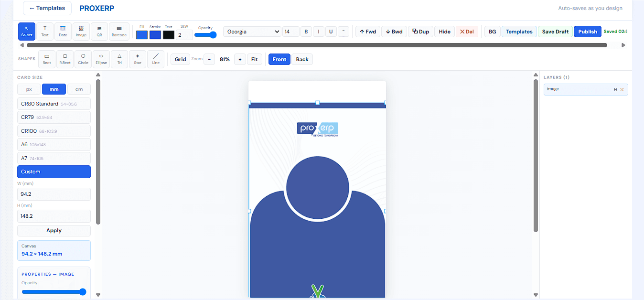Viewport: 644px width, 300px height.
Task: Bring layer forward with Fwd
Action: 368,32
